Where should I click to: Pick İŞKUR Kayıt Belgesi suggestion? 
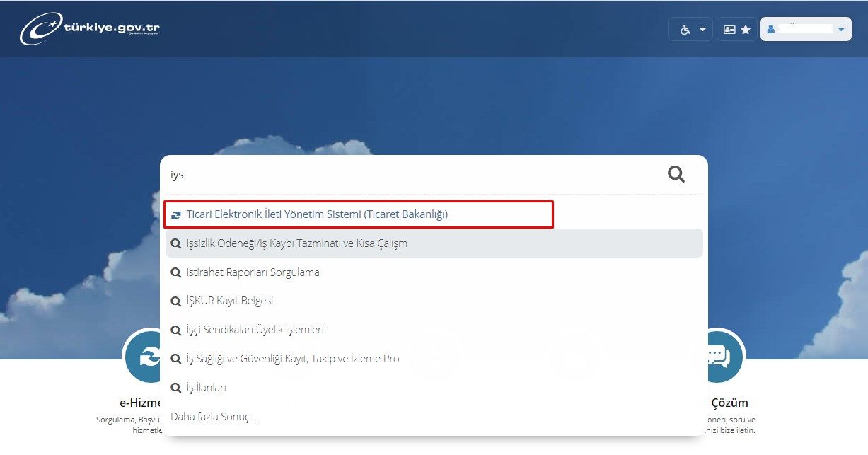[x=434, y=301]
